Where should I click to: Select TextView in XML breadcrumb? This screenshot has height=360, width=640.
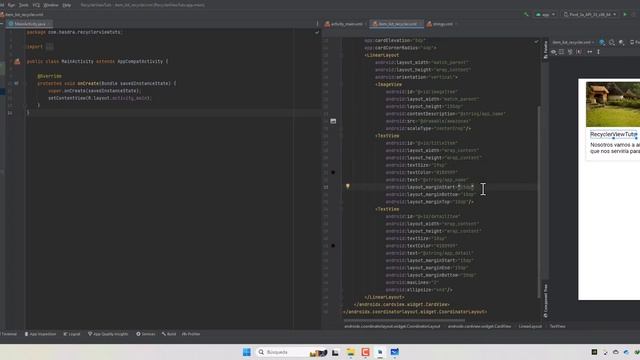558,327
